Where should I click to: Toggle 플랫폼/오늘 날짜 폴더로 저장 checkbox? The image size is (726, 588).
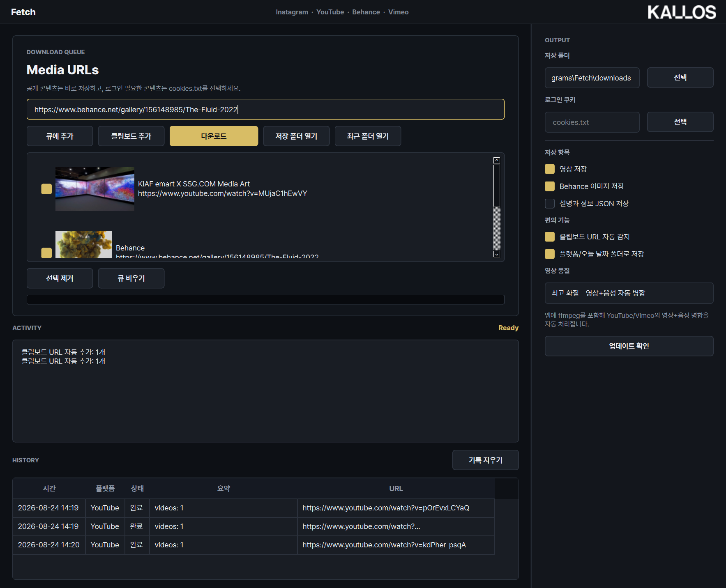(x=550, y=254)
